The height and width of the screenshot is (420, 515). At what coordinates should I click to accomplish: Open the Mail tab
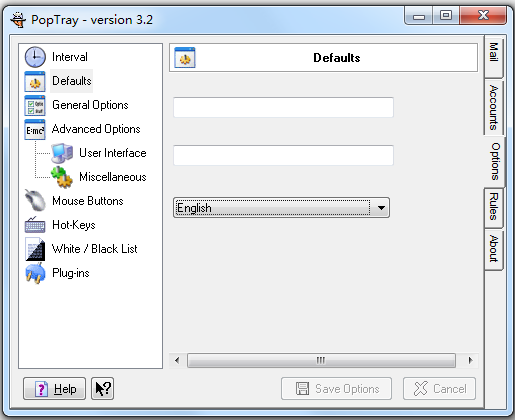(x=494, y=52)
